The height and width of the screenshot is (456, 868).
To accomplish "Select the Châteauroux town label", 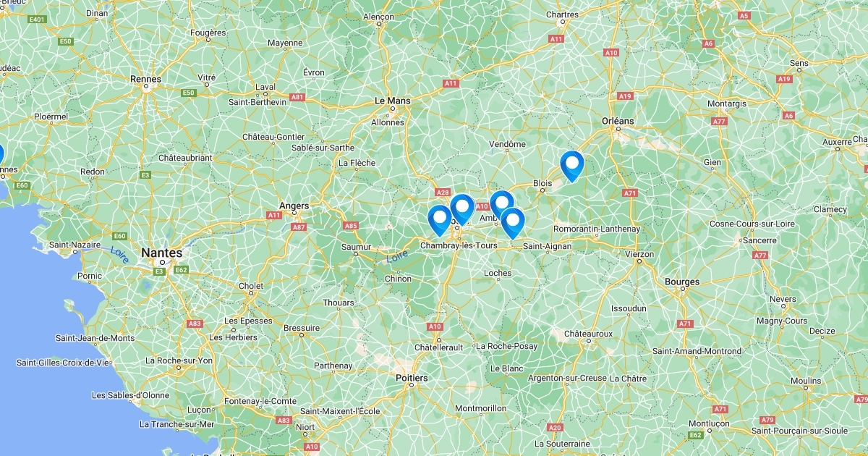I will [x=588, y=334].
